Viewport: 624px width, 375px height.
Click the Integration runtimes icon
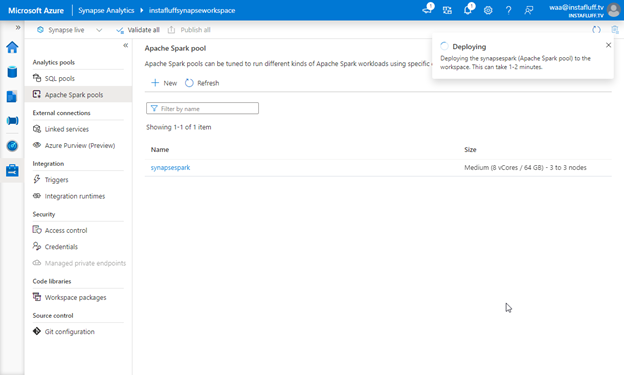37,195
